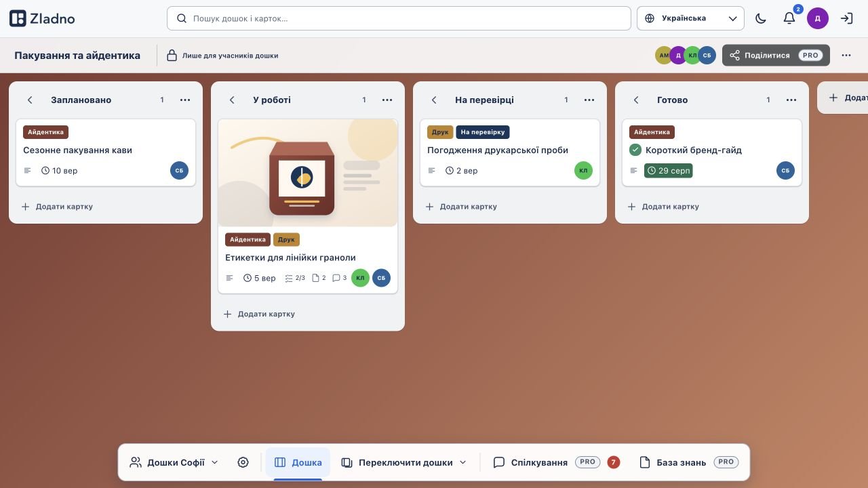868x488 pixels.
Task: Click КЛ avatar on Етикетки card
Action: point(360,278)
